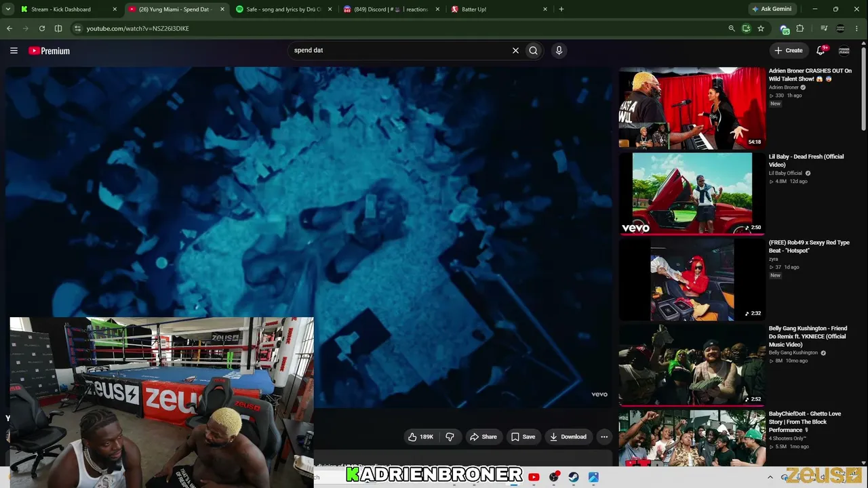Open the Belly Gang Kushington video thumbnail
The width and height of the screenshot is (868, 488).
(x=692, y=365)
